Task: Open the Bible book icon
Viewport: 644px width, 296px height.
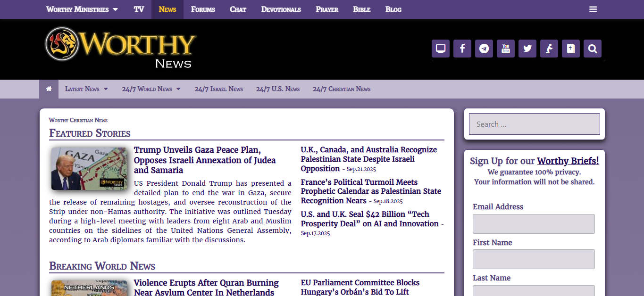Action: pos(571,49)
